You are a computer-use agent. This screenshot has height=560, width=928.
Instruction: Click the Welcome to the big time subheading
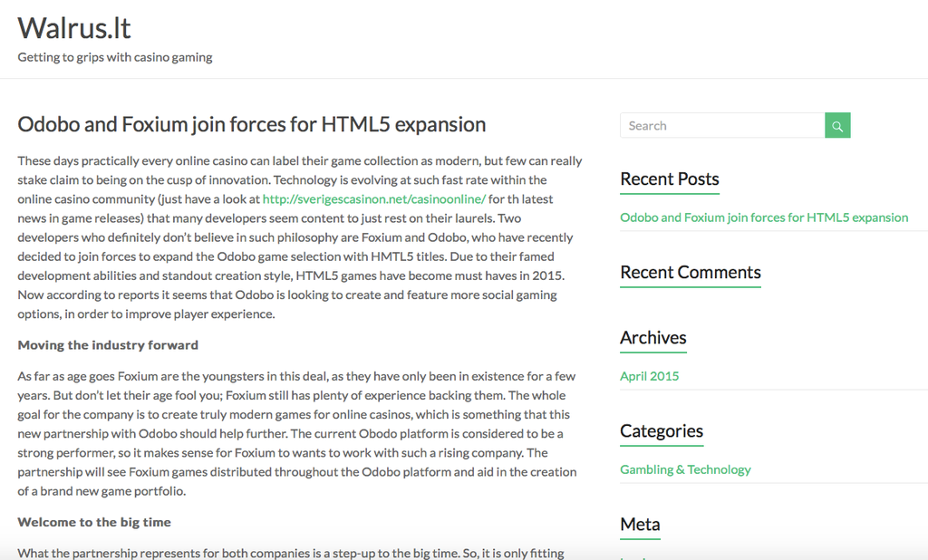pyautogui.click(x=94, y=522)
